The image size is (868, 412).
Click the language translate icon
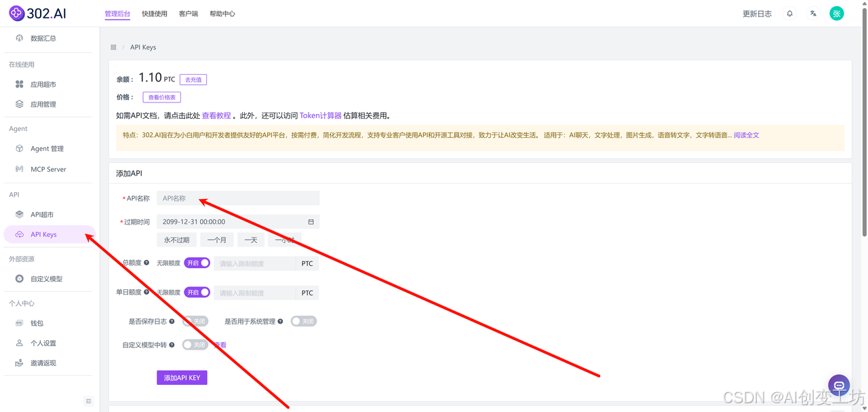click(813, 14)
